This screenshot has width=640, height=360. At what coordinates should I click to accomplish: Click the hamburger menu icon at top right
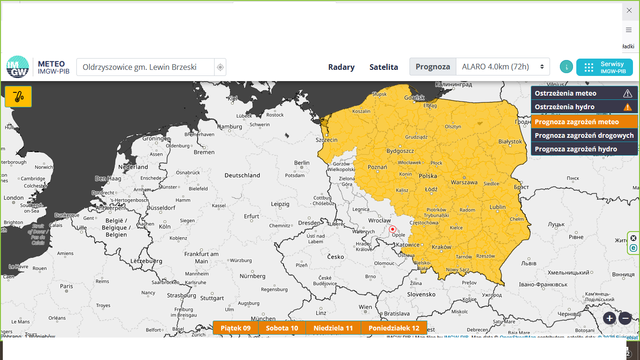point(629,29)
